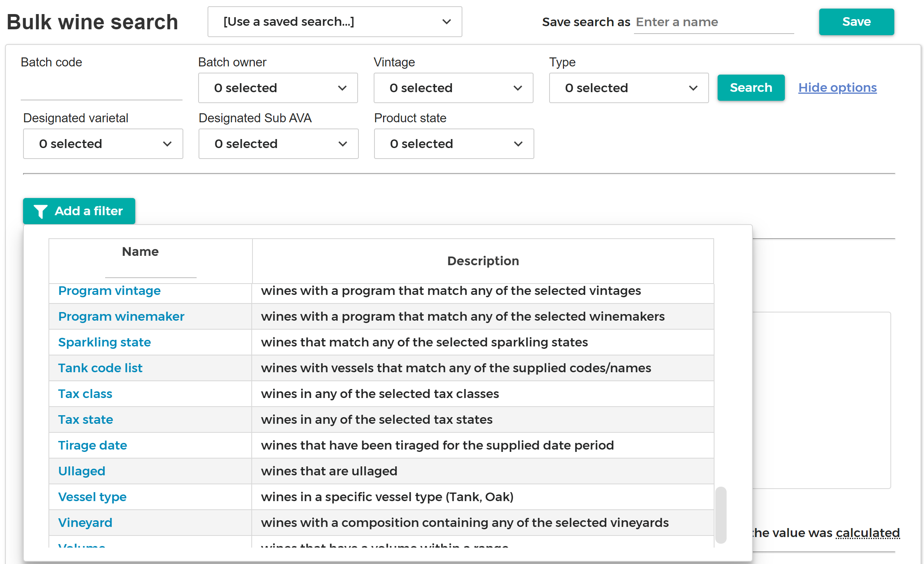Click the Name column filter input
Screen dimensions: 924x564
coord(150,270)
